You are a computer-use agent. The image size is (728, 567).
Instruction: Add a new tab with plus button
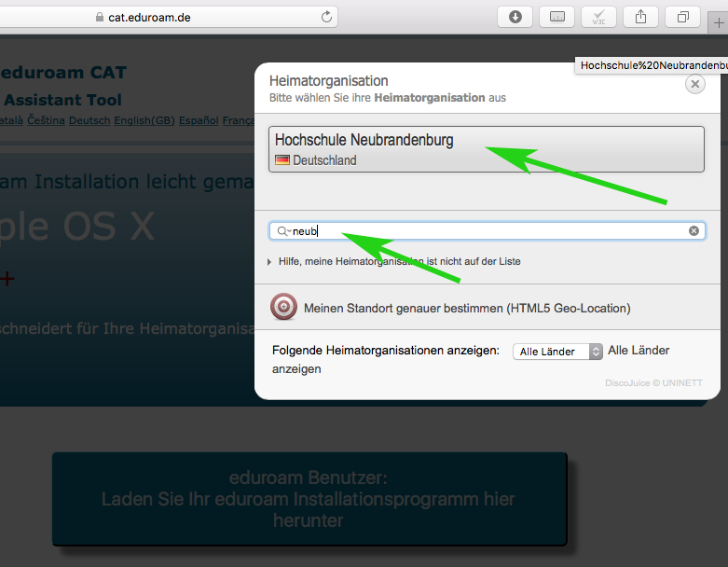click(x=719, y=22)
